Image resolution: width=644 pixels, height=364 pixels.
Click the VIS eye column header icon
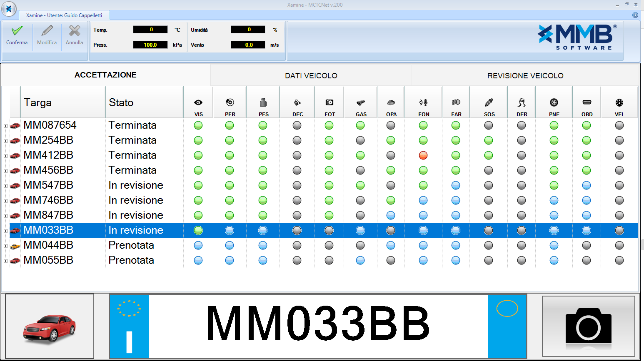pyautogui.click(x=198, y=103)
